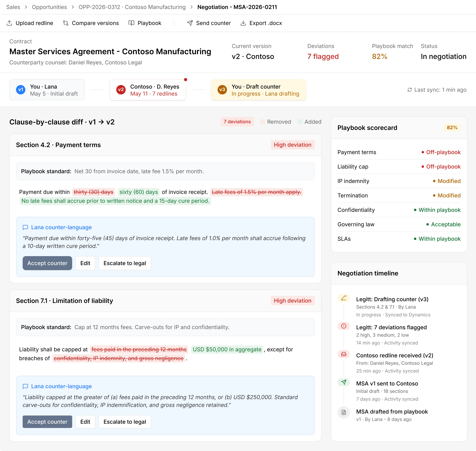
Task: Select the Payment terms scorecard row
Action: click(x=399, y=152)
